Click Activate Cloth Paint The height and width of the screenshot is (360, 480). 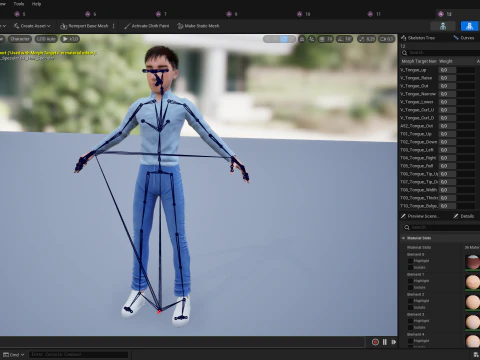147,26
